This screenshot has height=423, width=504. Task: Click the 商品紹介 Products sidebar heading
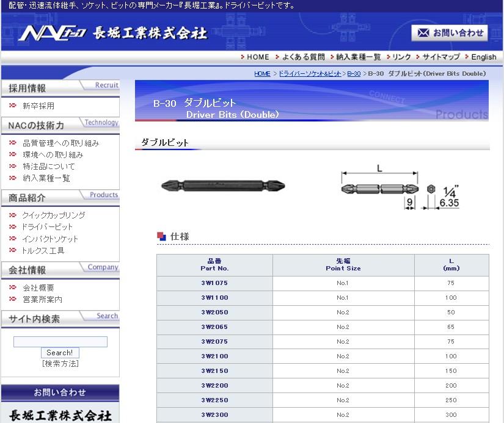click(x=60, y=197)
